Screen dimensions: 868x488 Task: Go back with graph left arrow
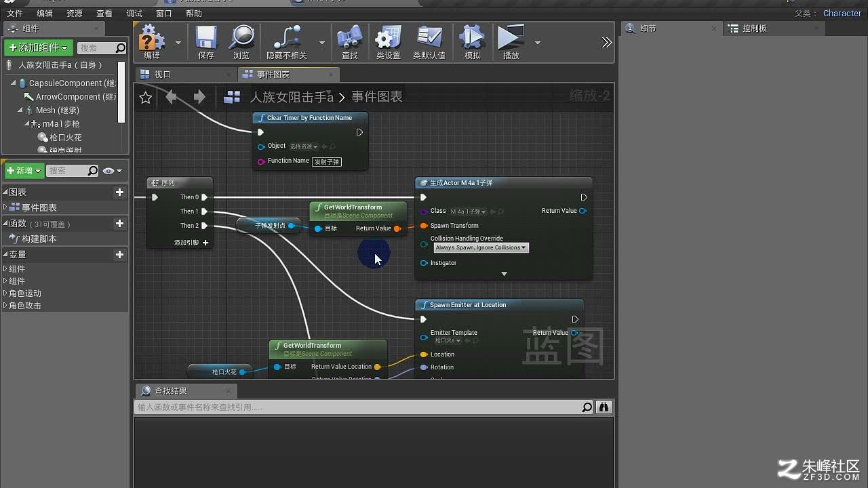[x=172, y=97]
